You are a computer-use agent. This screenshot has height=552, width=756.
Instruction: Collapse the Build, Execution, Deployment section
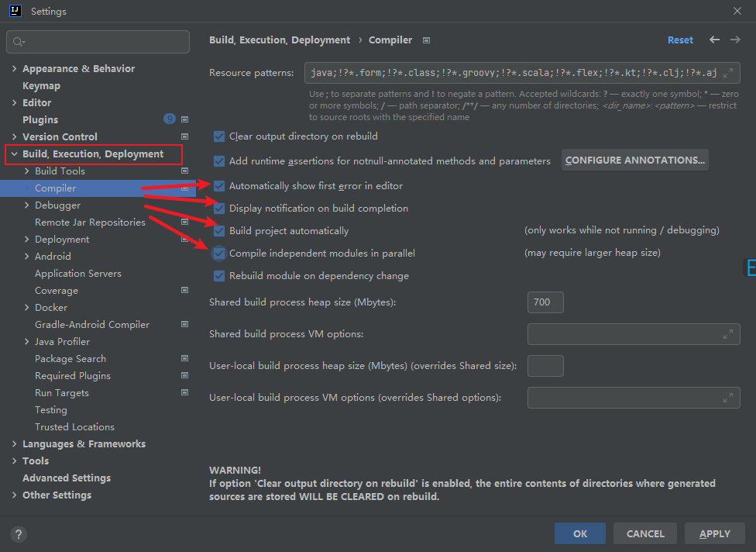point(14,154)
